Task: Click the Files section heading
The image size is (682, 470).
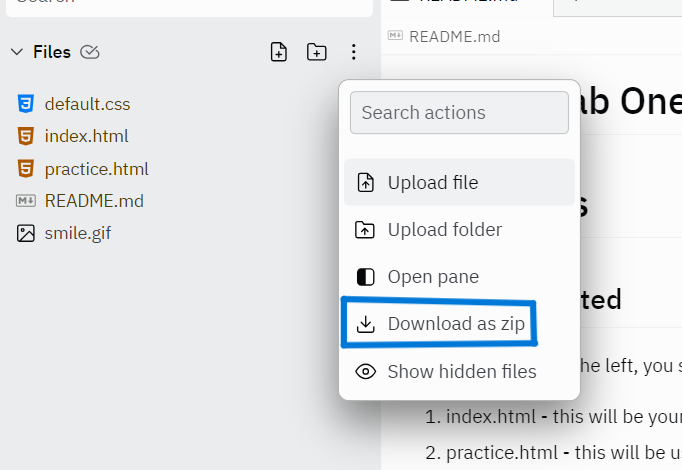Action: 52,52
